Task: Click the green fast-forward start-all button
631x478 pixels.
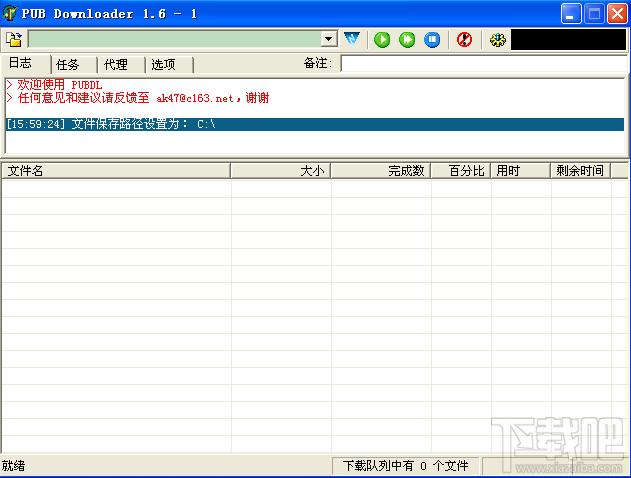Action: click(407, 40)
